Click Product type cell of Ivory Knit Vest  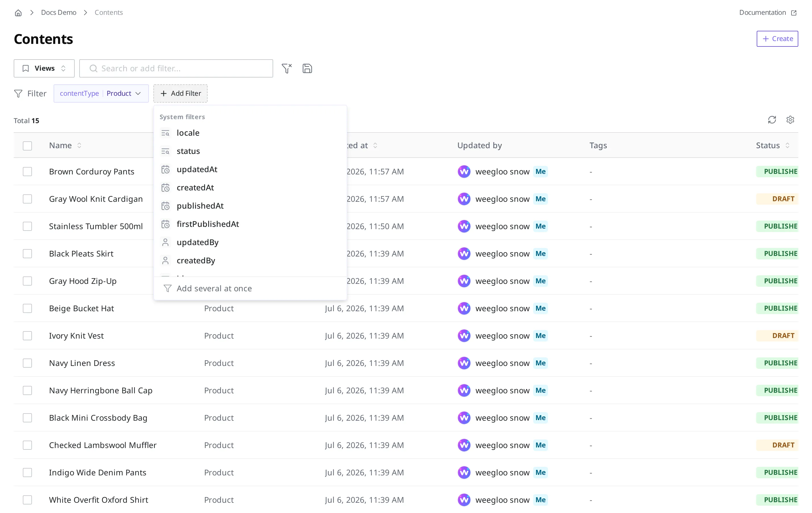tap(219, 336)
